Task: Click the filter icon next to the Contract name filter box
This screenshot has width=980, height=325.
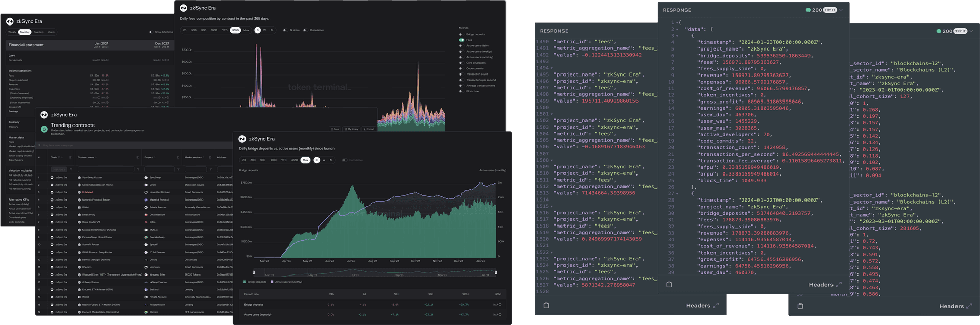Action: tap(138, 169)
